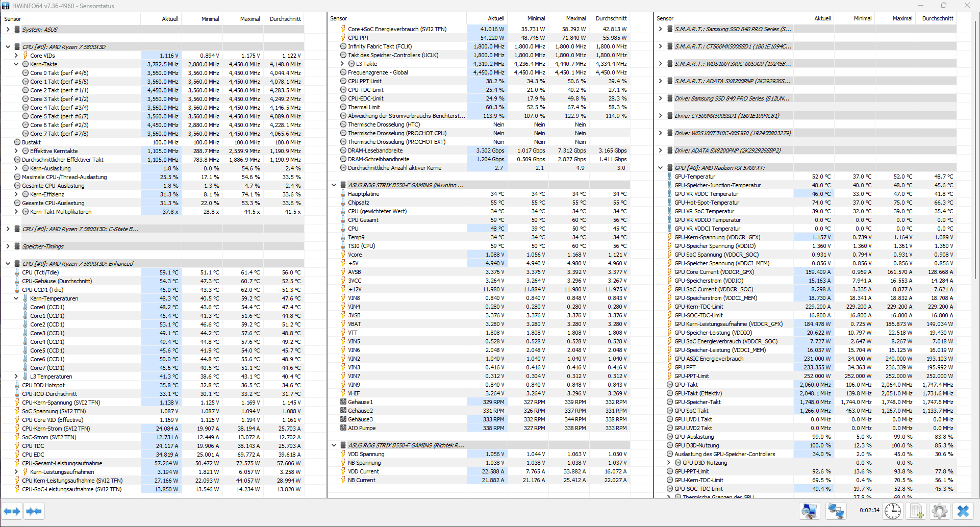Click the clock icon next to Bustakt
Viewport: 980px width, 527px height.
[17, 142]
